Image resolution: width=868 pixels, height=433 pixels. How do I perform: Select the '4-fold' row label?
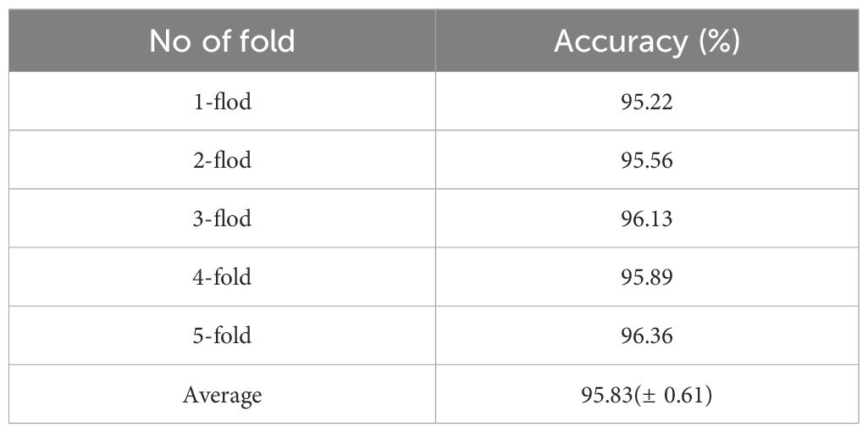222,278
